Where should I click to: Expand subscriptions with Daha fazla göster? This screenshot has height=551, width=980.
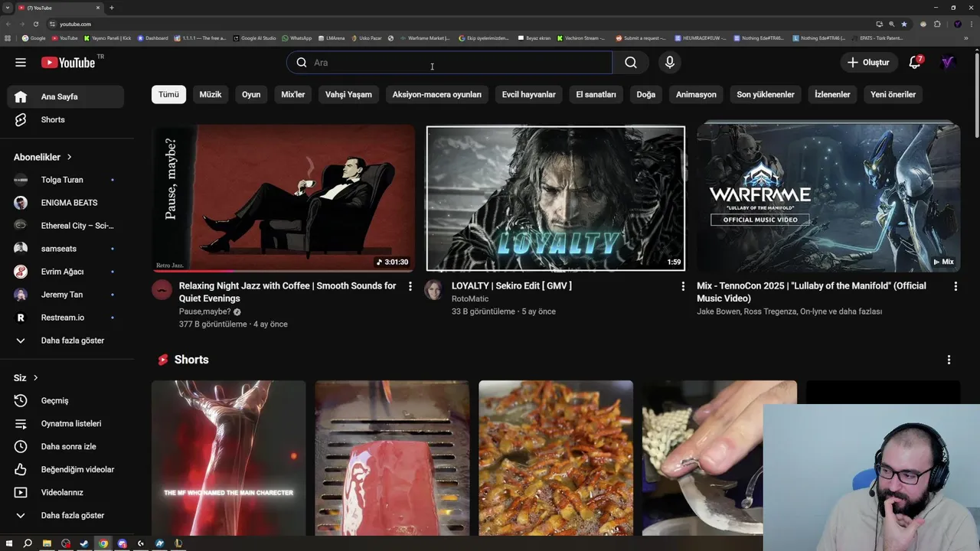pos(65,341)
